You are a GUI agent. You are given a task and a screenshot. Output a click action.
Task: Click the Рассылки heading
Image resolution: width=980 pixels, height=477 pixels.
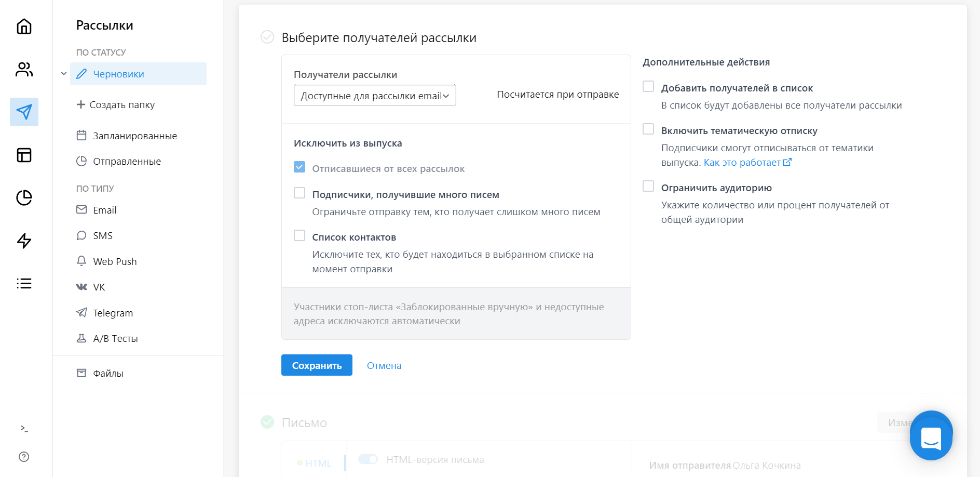[x=104, y=25]
